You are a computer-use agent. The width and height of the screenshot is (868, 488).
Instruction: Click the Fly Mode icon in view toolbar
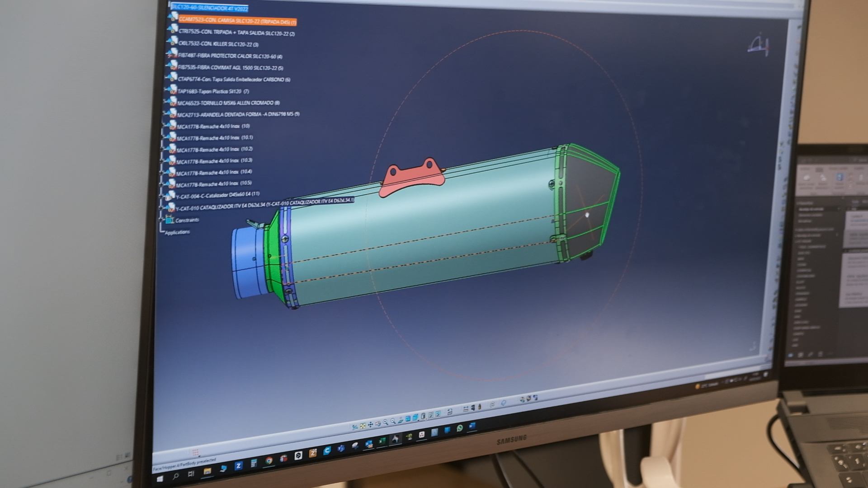[x=355, y=427]
